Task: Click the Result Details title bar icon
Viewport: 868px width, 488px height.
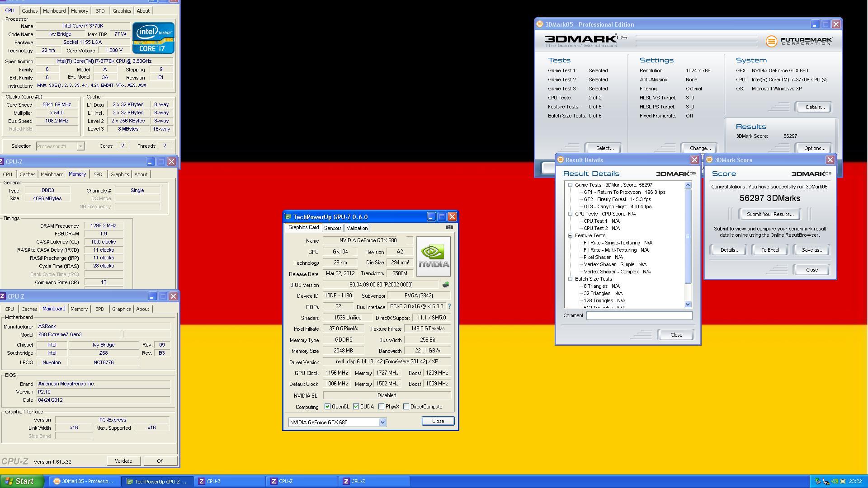Action: pyautogui.click(x=560, y=160)
